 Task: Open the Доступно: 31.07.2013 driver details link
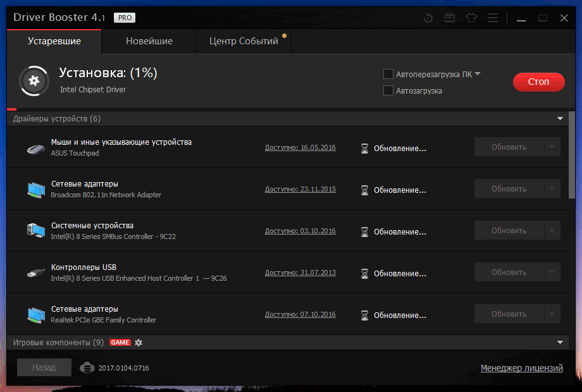[x=300, y=273]
